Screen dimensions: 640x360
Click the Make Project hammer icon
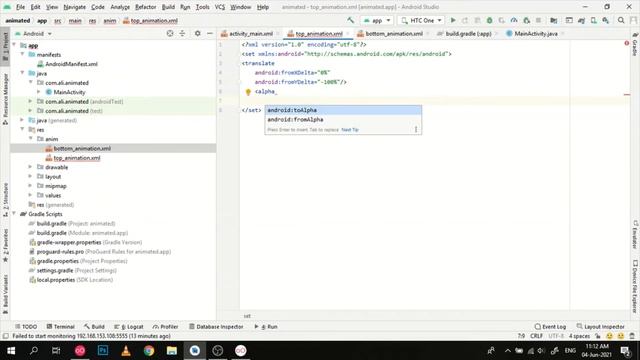pyautogui.click(x=350, y=20)
